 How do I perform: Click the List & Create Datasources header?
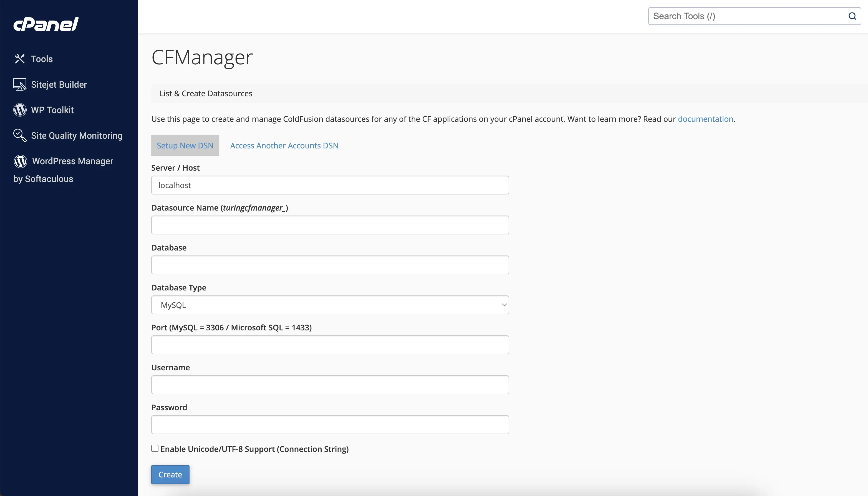click(x=205, y=93)
